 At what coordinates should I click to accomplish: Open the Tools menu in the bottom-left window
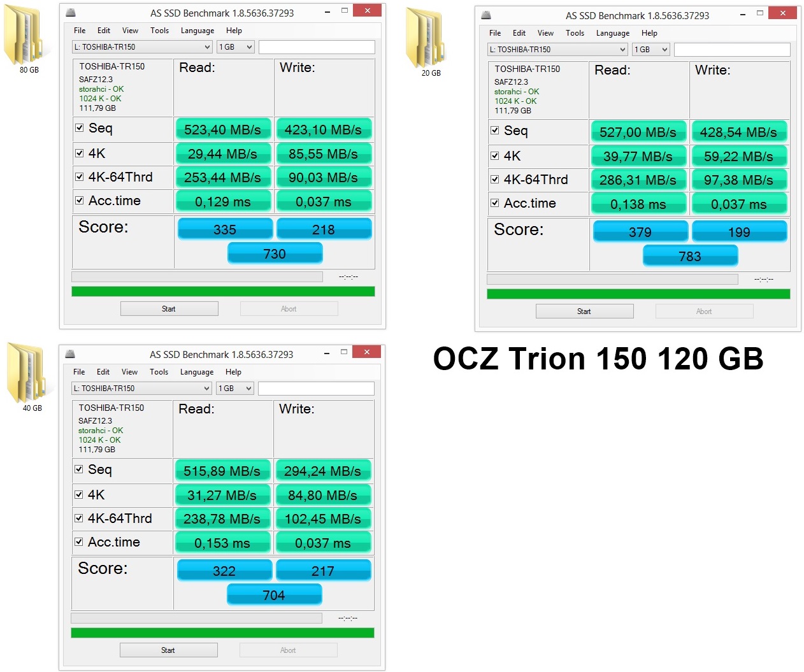159,371
